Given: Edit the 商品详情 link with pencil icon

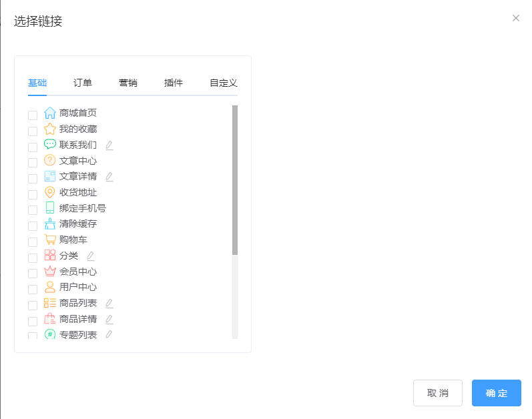Looking at the screenshot, I should [109, 320].
